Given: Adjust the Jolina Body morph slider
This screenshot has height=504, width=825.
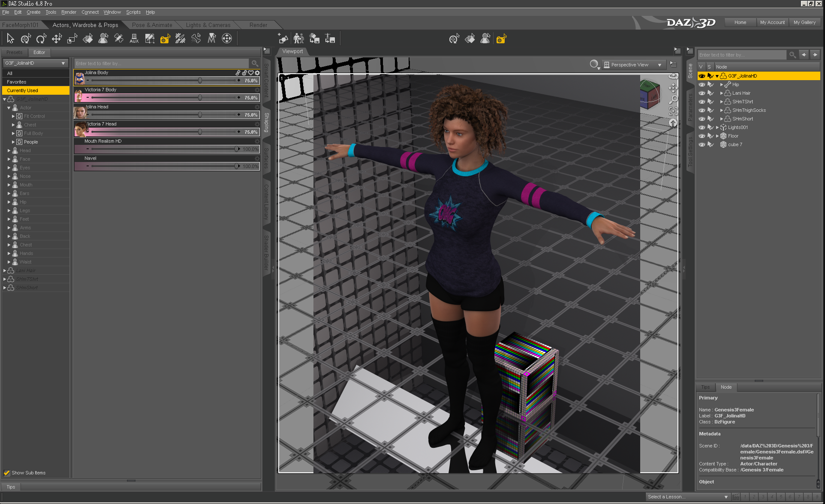Looking at the screenshot, I should (x=200, y=81).
